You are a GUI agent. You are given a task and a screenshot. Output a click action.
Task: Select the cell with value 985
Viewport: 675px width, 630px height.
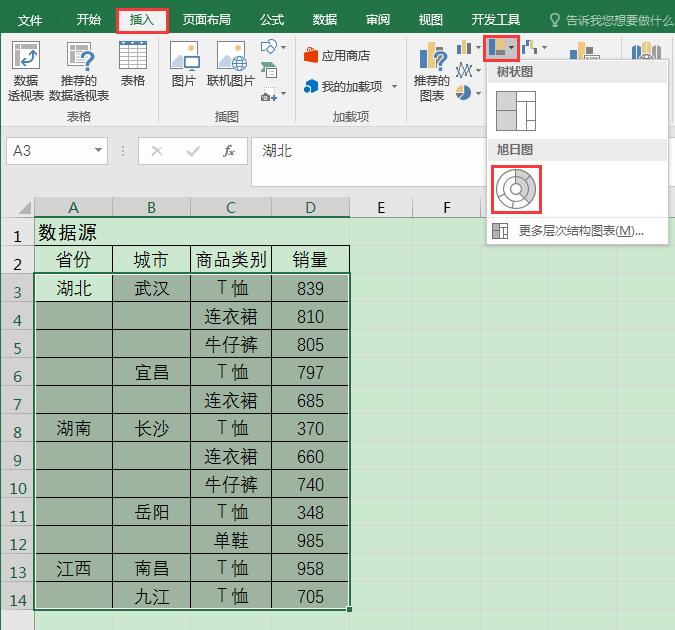tap(310, 540)
